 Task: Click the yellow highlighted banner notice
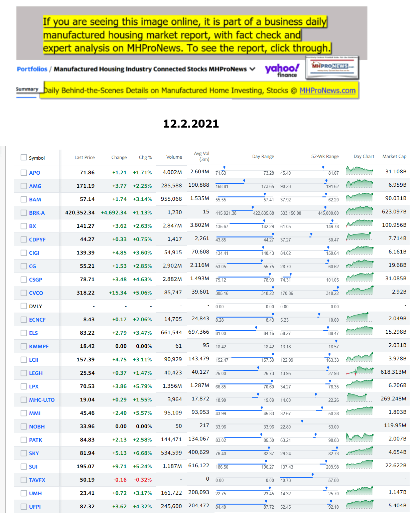(x=186, y=35)
